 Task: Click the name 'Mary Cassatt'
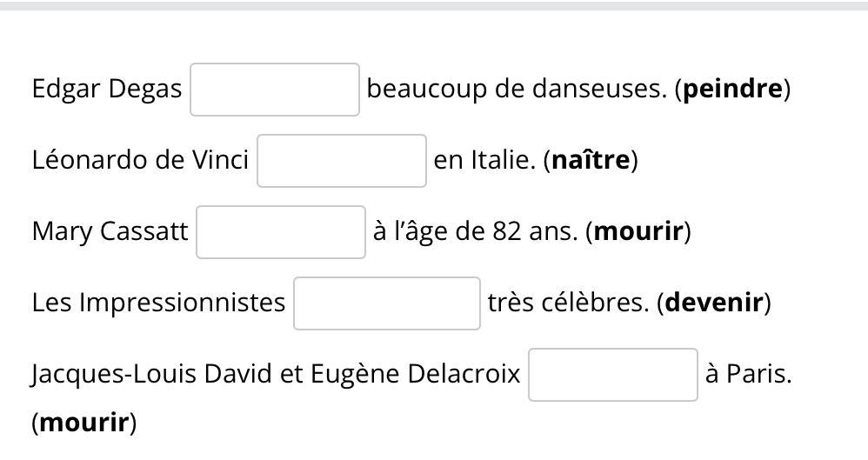point(110,231)
